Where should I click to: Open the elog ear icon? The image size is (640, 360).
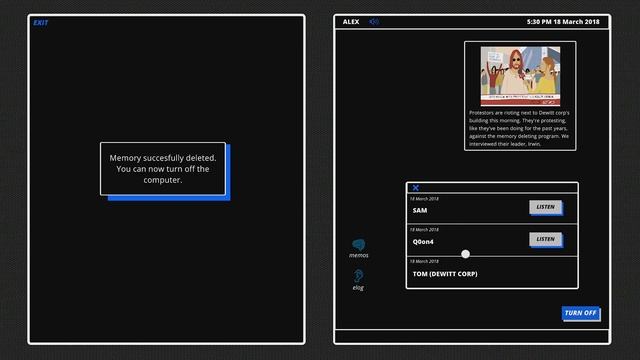(x=358, y=276)
